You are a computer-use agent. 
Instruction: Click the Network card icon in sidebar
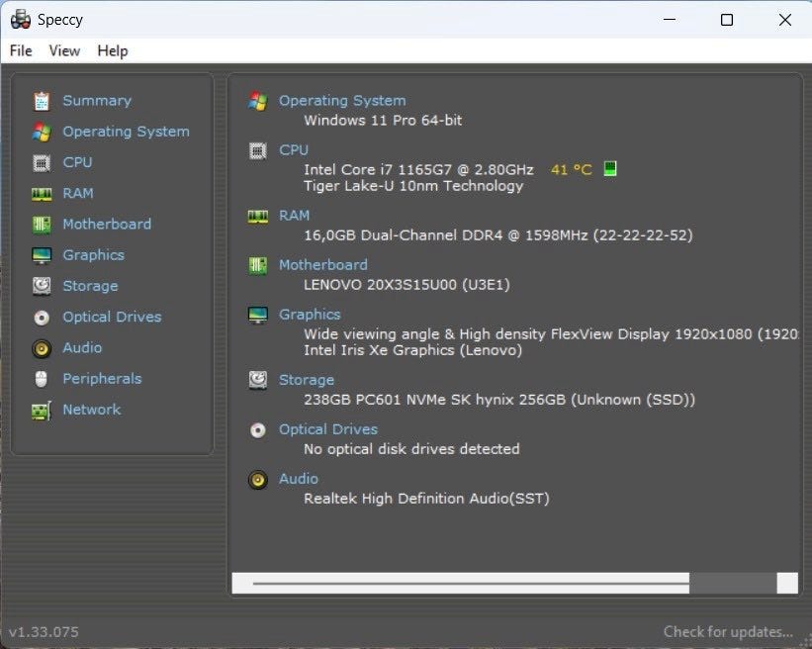42,410
